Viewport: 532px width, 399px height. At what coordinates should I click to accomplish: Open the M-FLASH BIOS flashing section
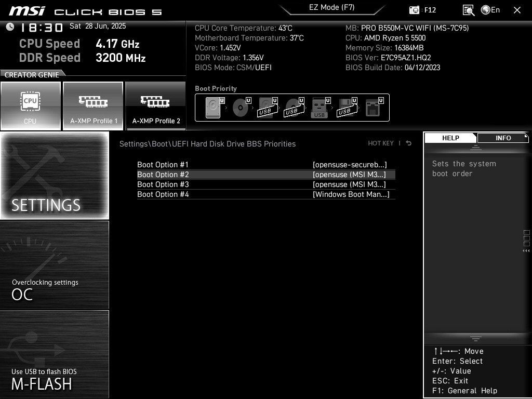pyautogui.click(x=54, y=354)
